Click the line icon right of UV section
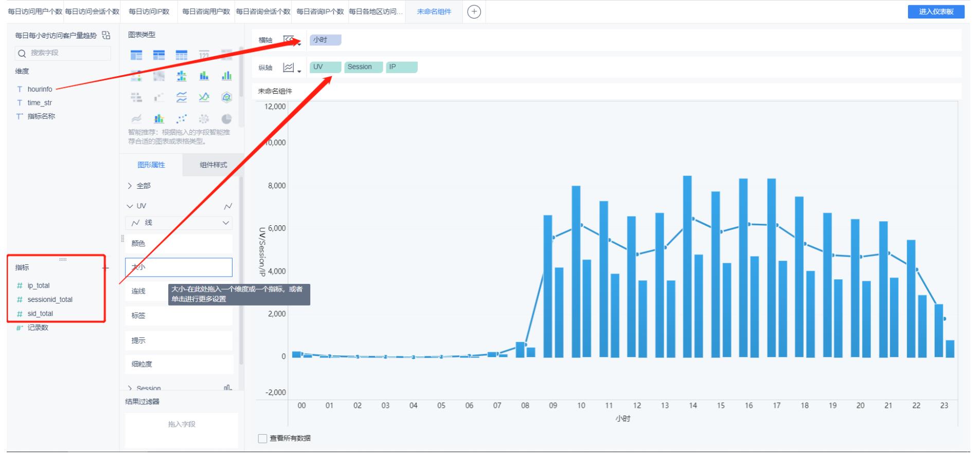The width and height of the screenshot is (980, 465). tap(228, 206)
